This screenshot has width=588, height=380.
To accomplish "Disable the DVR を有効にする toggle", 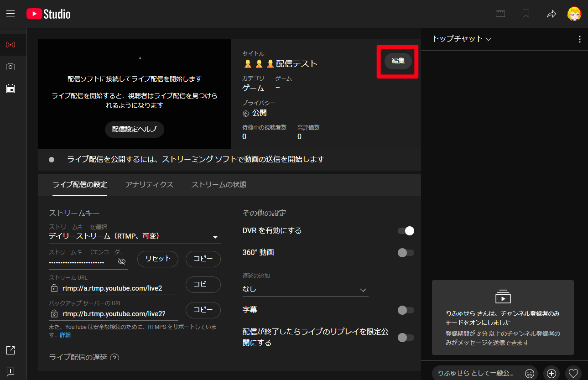I will [406, 231].
